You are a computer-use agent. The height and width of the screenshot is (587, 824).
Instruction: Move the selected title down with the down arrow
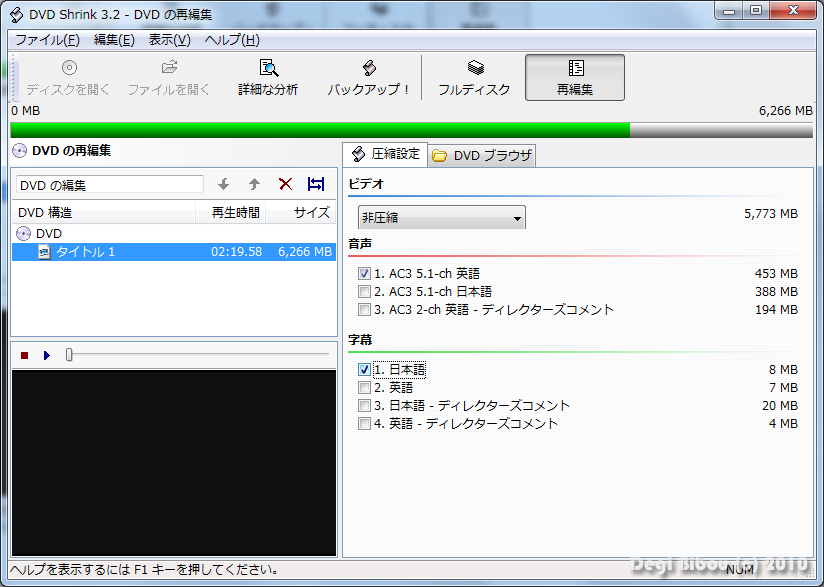[224, 184]
